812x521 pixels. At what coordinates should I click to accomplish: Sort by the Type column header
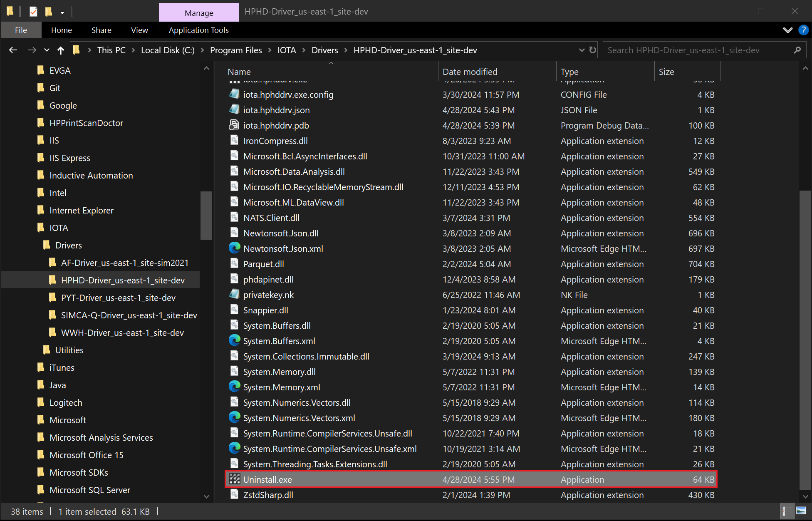[605, 72]
